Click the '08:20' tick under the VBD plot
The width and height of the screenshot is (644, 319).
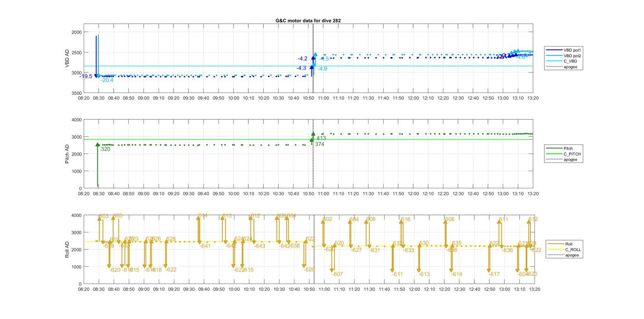click(x=84, y=98)
